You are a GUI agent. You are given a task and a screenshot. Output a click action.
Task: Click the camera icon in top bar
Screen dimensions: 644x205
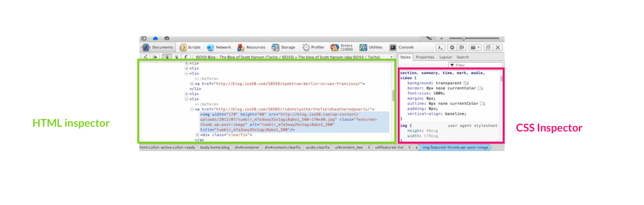(x=167, y=38)
